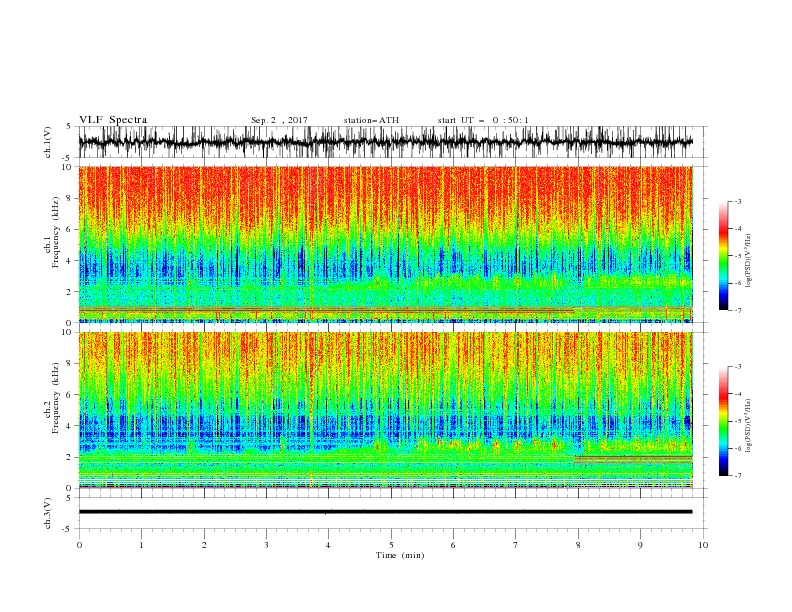Click the 'start UT = 0 :50: 1' text
This screenshot has height=612, width=792.
click(x=483, y=120)
